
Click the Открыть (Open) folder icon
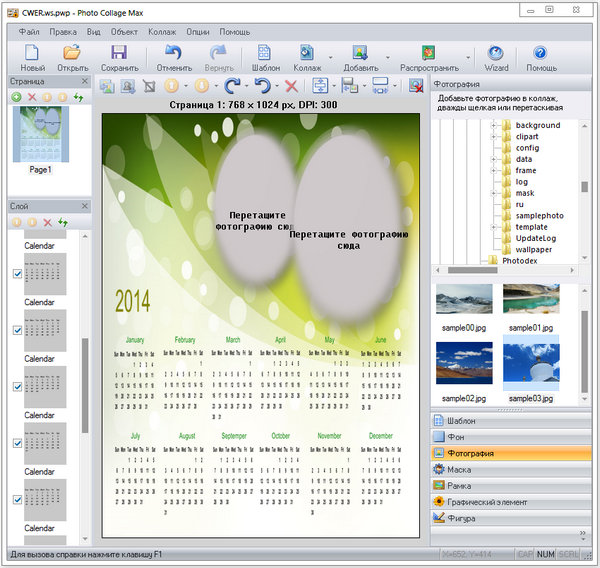coord(72,54)
